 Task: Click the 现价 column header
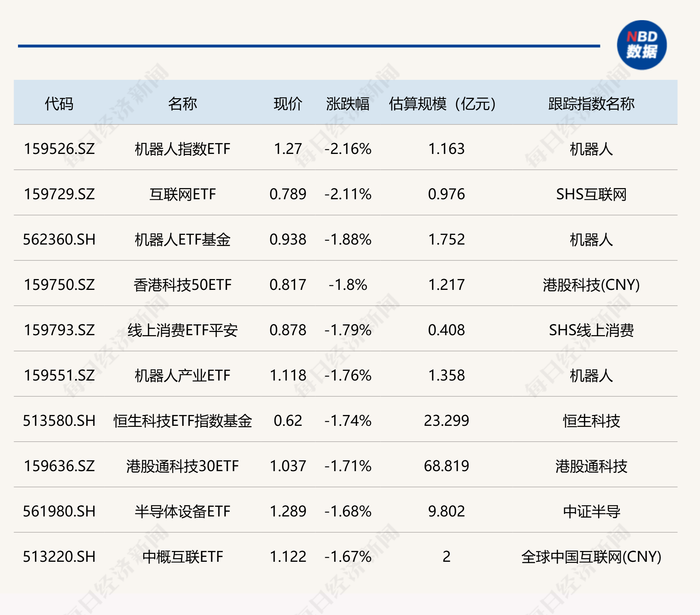tap(288, 104)
